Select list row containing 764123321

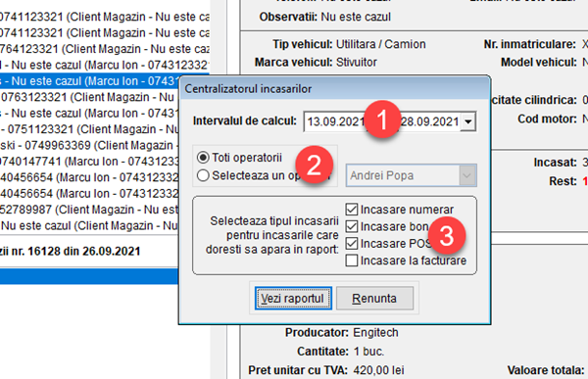click(105, 49)
